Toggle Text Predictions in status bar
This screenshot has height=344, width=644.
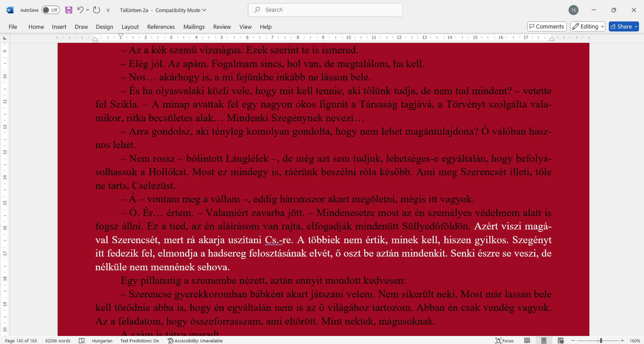tap(140, 341)
